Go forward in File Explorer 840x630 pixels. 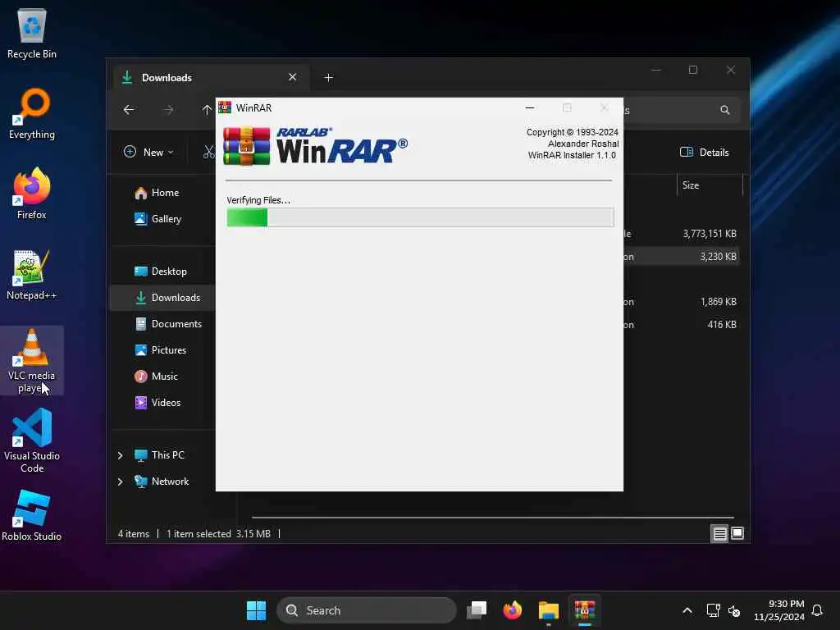point(168,110)
